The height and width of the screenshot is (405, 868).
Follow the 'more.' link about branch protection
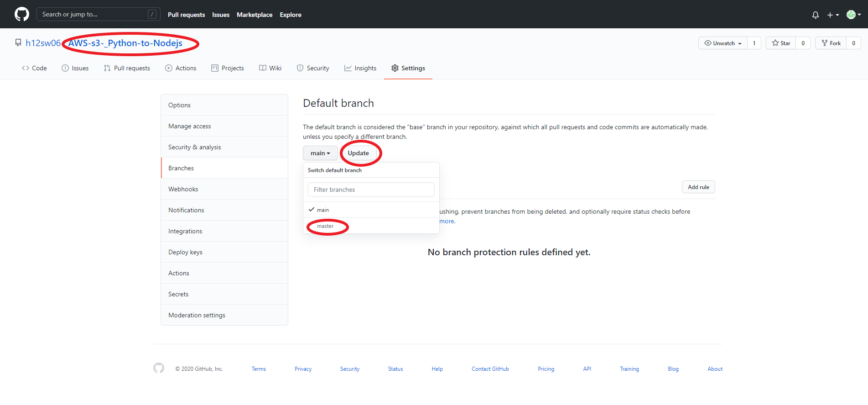(447, 221)
